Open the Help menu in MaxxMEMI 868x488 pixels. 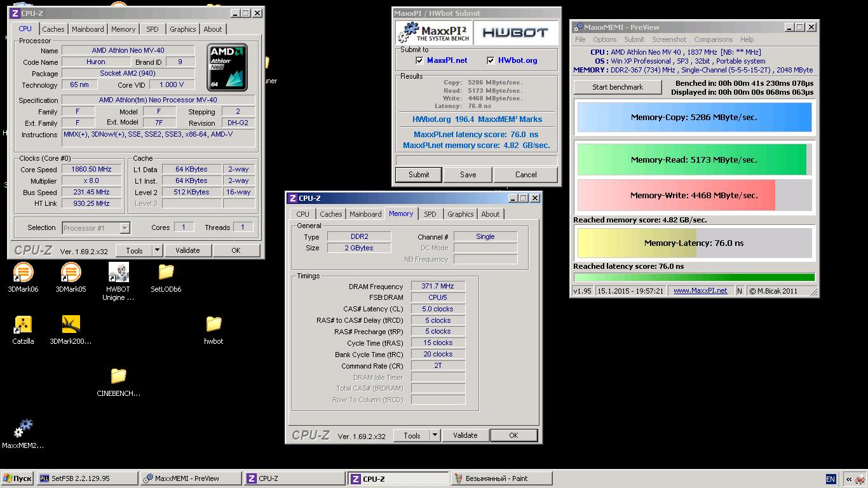747,39
